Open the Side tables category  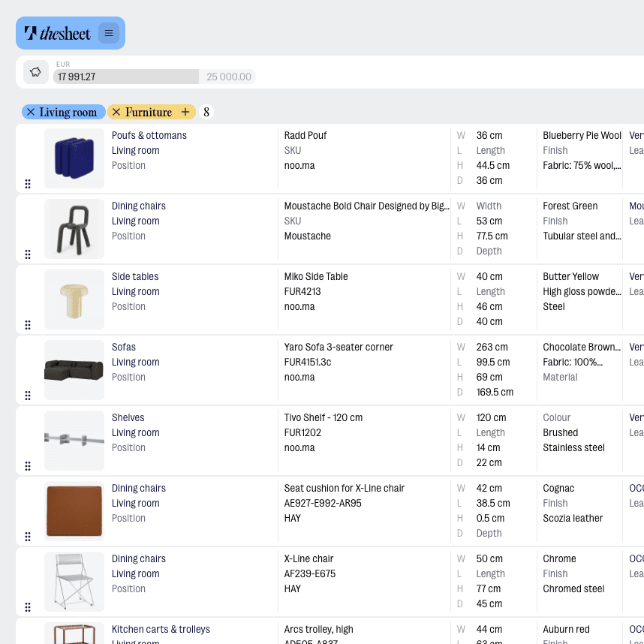pos(135,277)
